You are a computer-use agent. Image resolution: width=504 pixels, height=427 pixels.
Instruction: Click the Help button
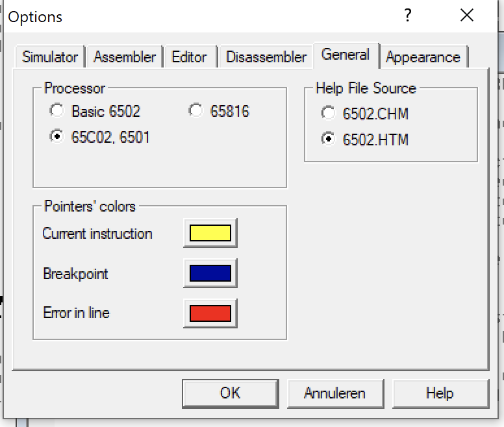[x=440, y=393]
